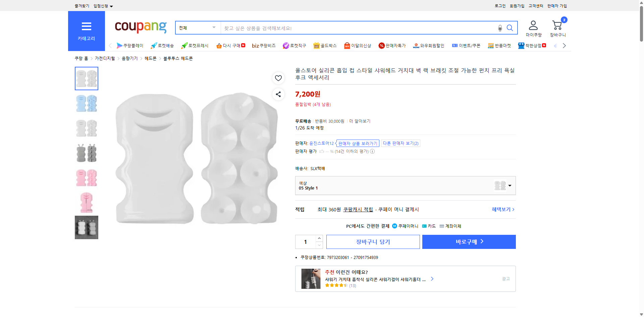Open 마이쿠팡 profile icon
644x317 pixels.
[x=533, y=24]
